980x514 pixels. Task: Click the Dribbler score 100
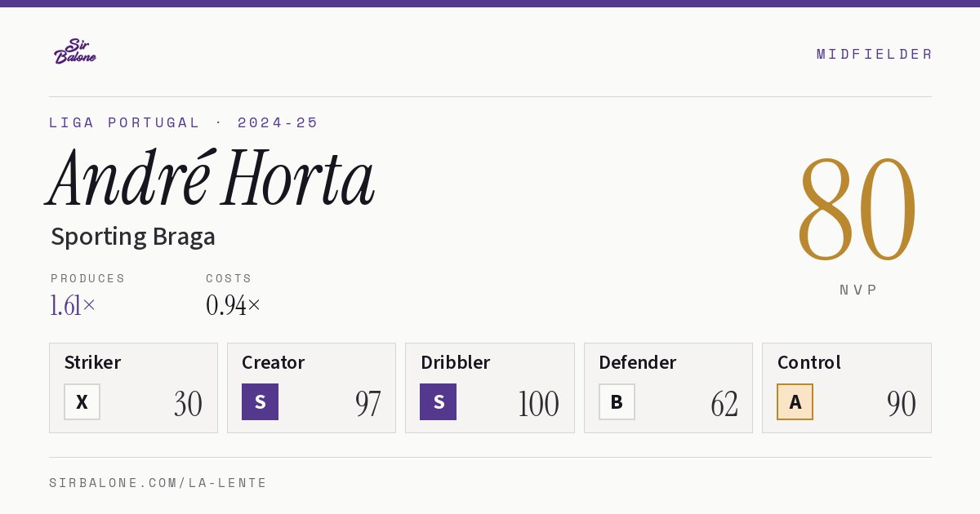click(538, 404)
